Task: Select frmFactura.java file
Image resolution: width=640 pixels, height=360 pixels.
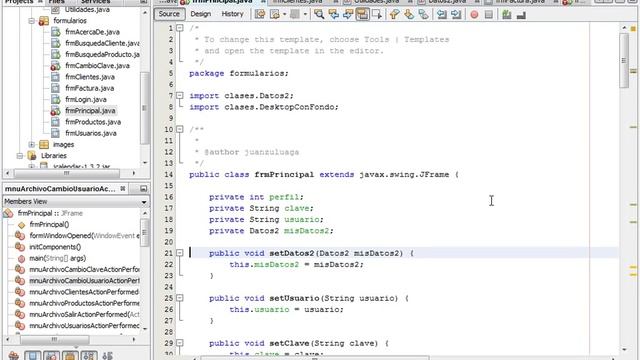Action: pyautogui.click(x=89, y=88)
